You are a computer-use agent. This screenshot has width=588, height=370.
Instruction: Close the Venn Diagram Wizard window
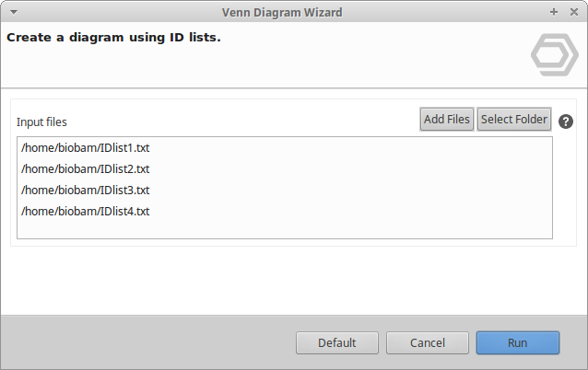[x=574, y=11]
